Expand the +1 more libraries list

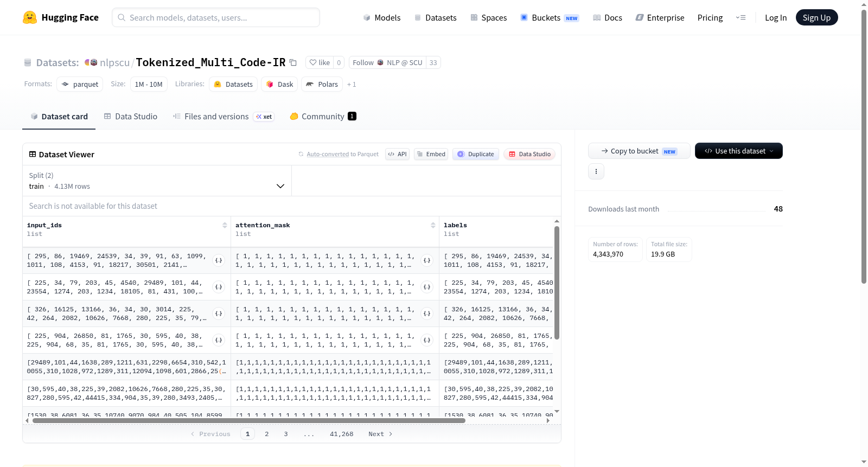tap(352, 84)
